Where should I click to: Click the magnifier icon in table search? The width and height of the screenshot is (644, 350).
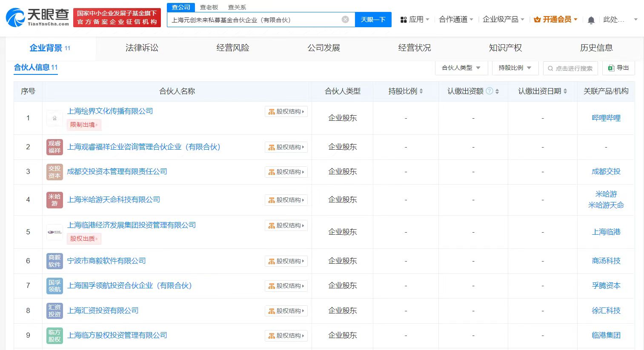[x=550, y=68]
